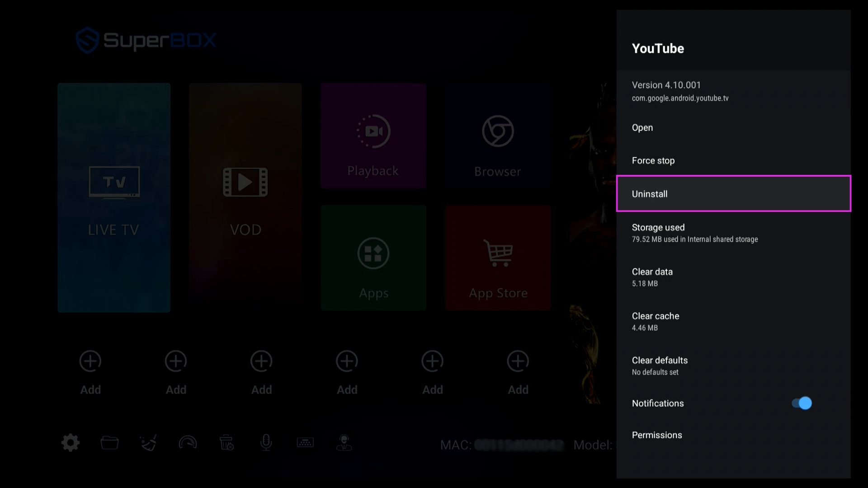Click the Version 4.10.001 text
This screenshot has width=868, height=488.
point(666,85)
